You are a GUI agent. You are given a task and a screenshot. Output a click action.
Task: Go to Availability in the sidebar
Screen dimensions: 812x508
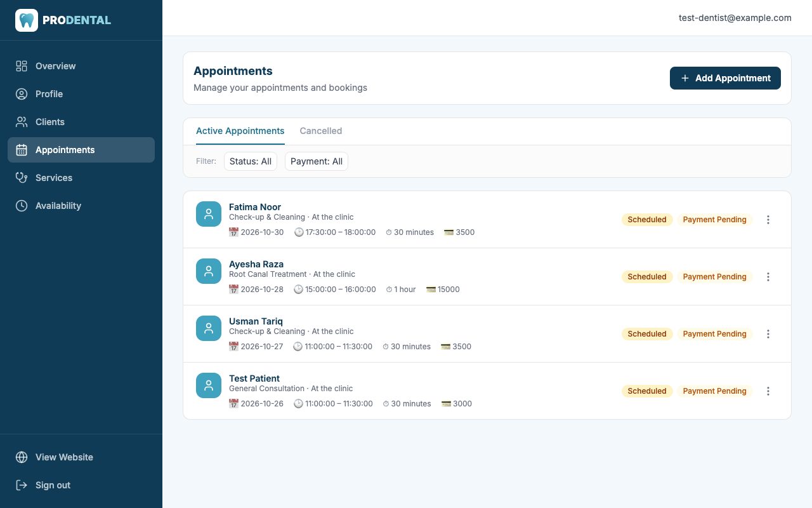pyautogui.click(x=81, y=206)
